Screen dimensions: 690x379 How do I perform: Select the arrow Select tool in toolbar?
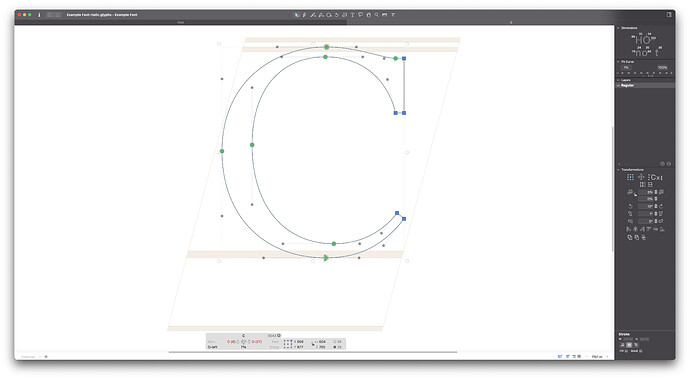(297, 15)
